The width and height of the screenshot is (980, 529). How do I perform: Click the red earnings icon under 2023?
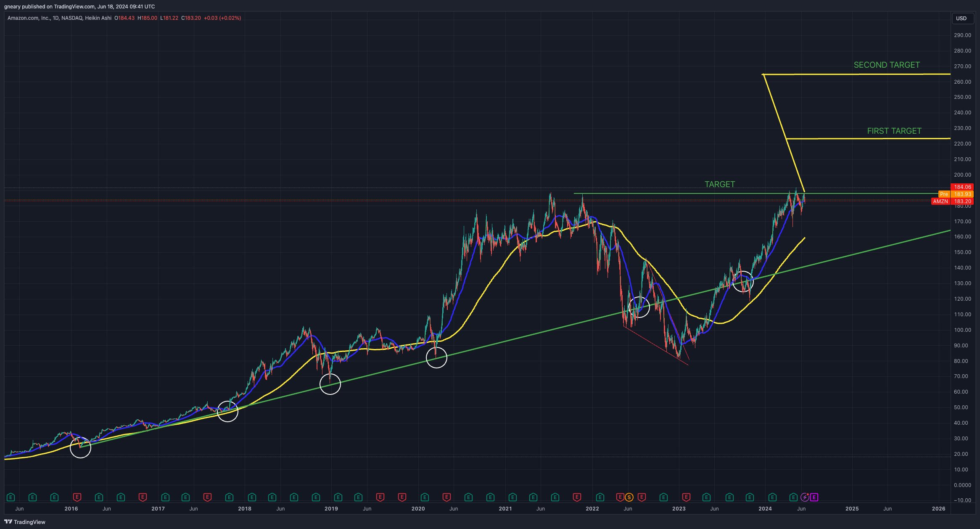pos(686,497)
